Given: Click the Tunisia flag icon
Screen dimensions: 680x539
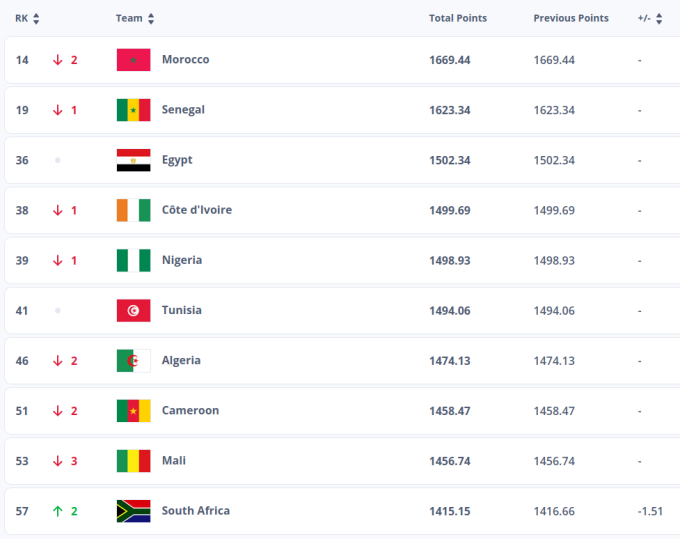Looking at the screenshot, I should (x=133, y=310).
